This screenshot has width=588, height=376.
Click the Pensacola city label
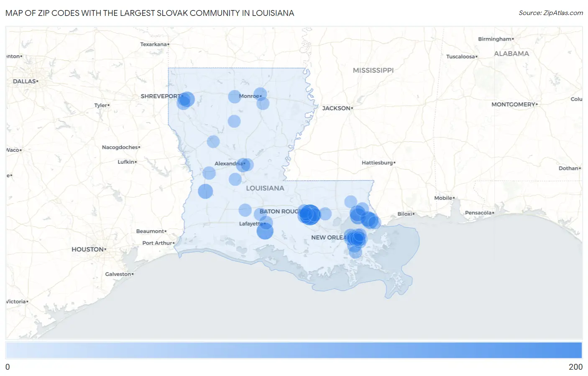479,212
